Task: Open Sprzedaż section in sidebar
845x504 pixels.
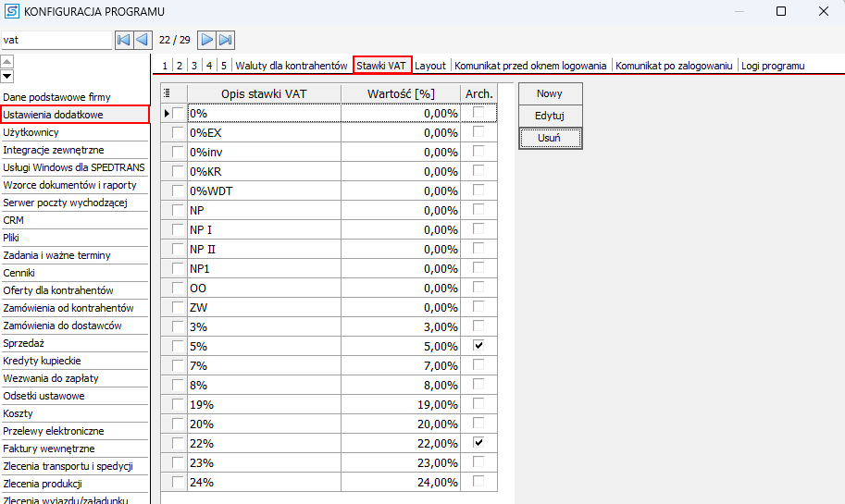Action: click(x=74, y=343)
